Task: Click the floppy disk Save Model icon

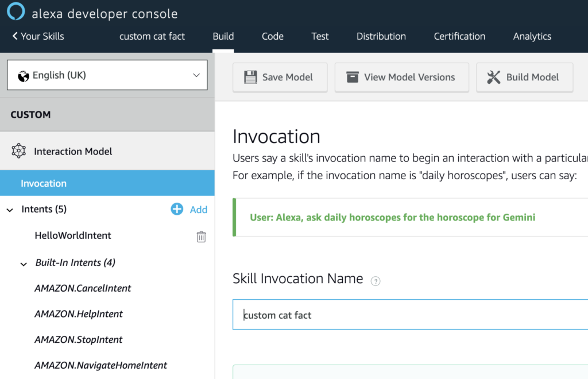Action: click(x=250, y=77)
